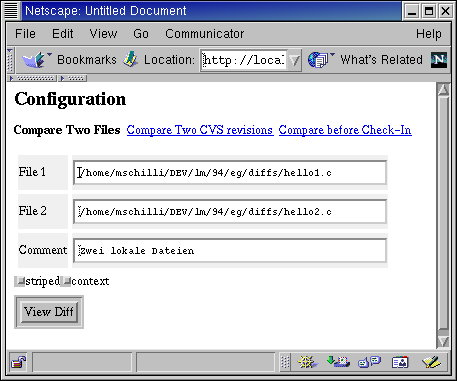The width and height of the screenshot is (457, 381).
Task: Toggle the context checkbox
Action: click(x=66, y=282)
